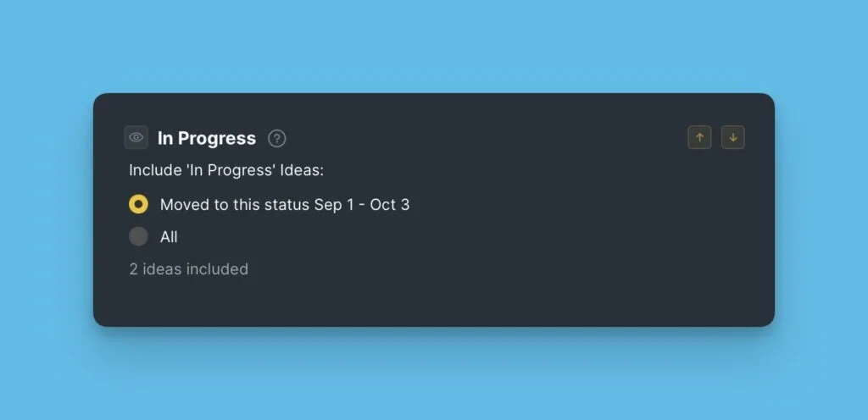The height and width of the screenshot is (420, 868).
Task: Select the 'All' radio button
Action: coord(138,236)
